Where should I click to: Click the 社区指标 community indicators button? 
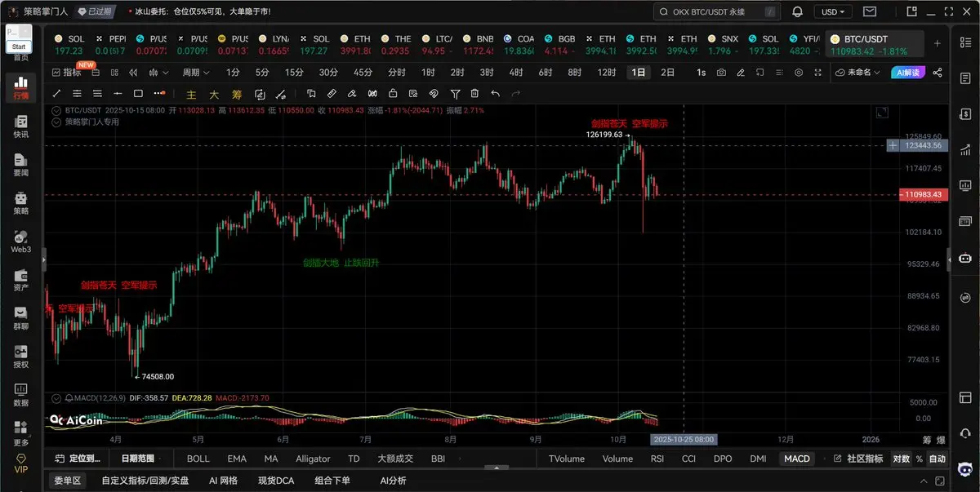click(x=859, y=459)
